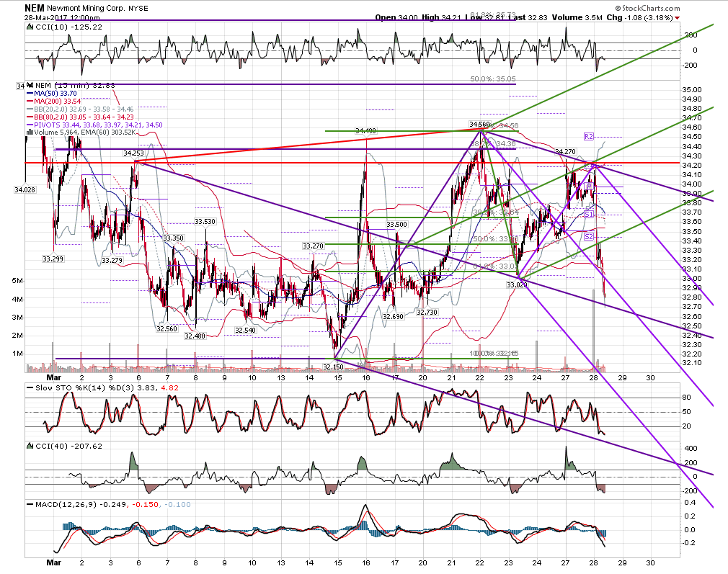Viewport: 728px width, 574px height.
Task: Click the 34.498 price label
Action: click(366, 131)
